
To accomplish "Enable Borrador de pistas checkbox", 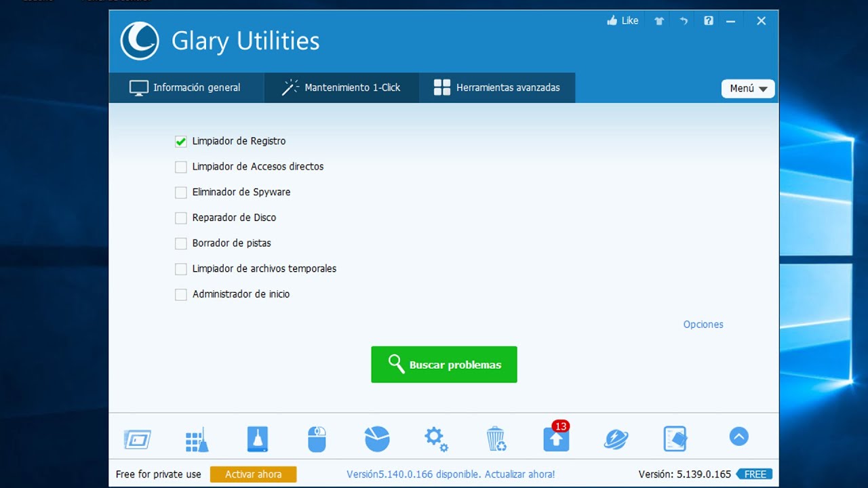I will (x=181, y=243).
